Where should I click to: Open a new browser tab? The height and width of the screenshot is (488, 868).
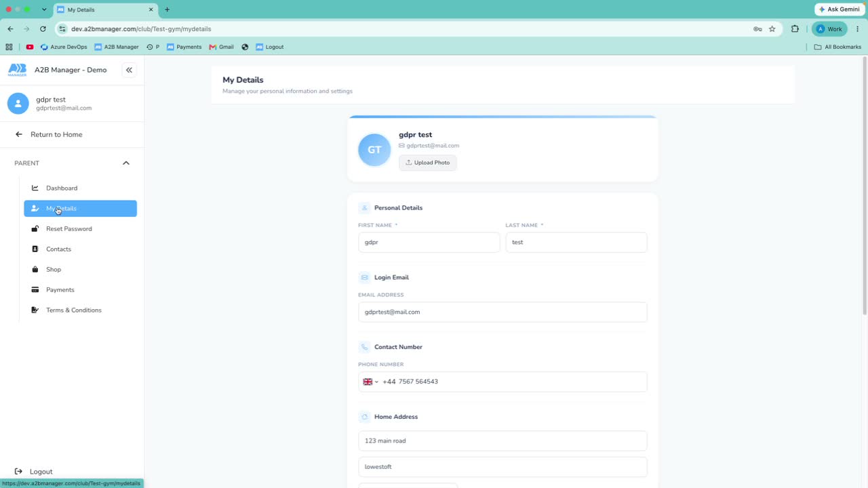coord(167,9)
